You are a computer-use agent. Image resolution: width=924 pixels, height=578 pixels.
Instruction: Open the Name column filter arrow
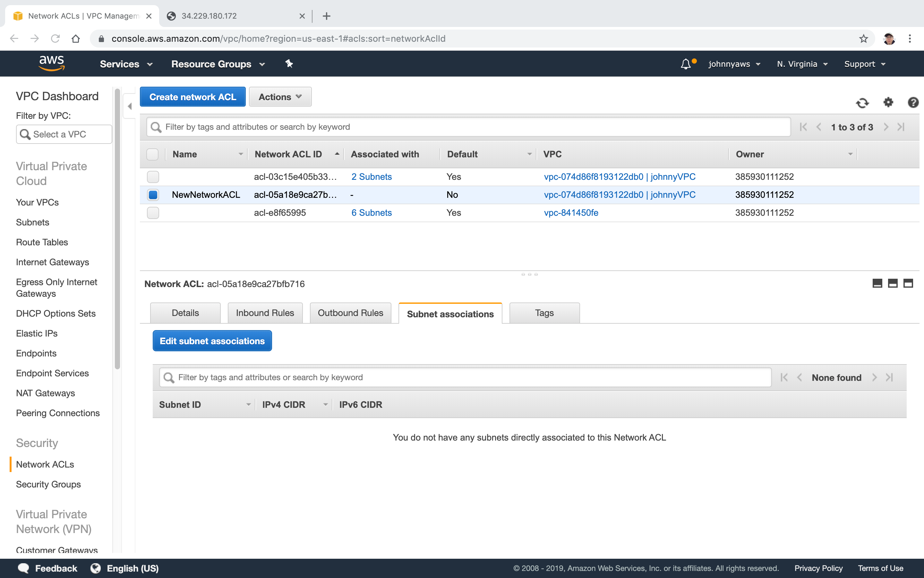(241, 154)
